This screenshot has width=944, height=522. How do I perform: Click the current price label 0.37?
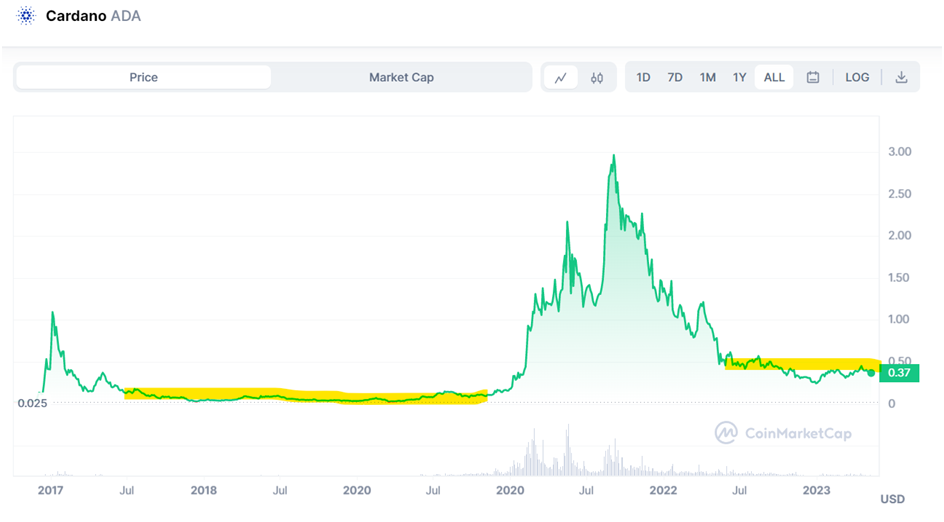[x=899, y=373]
